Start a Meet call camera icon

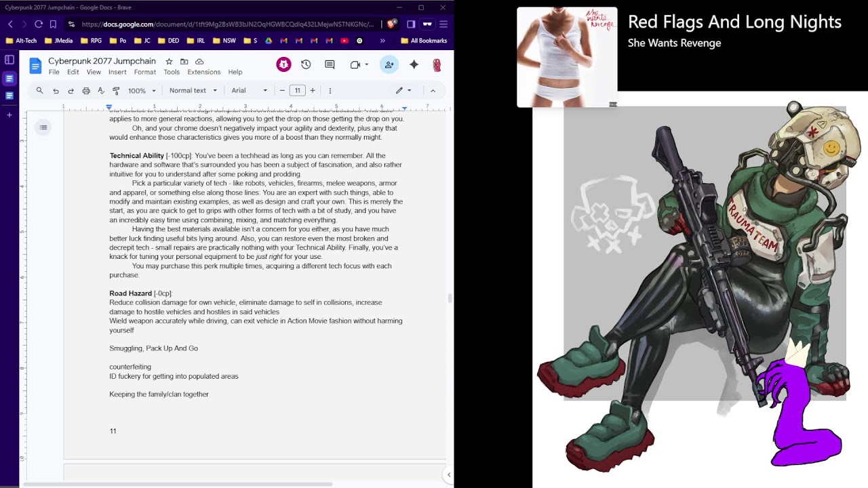coord(355,64)
